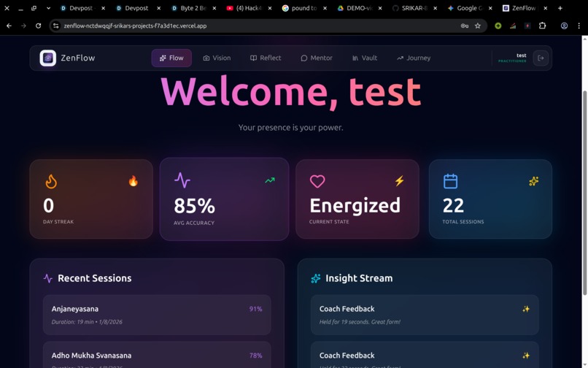
Task: Open the Vault tab
Action: [x=365, y=58]
